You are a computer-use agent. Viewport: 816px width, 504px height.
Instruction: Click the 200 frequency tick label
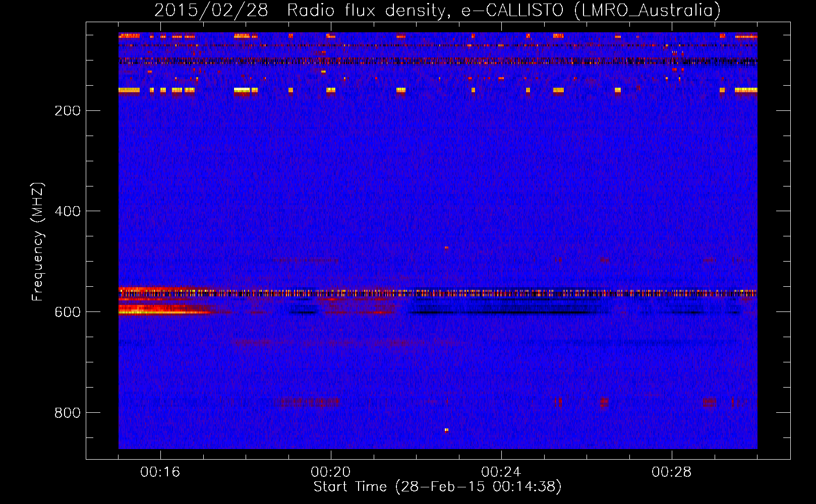click(68, 111)
